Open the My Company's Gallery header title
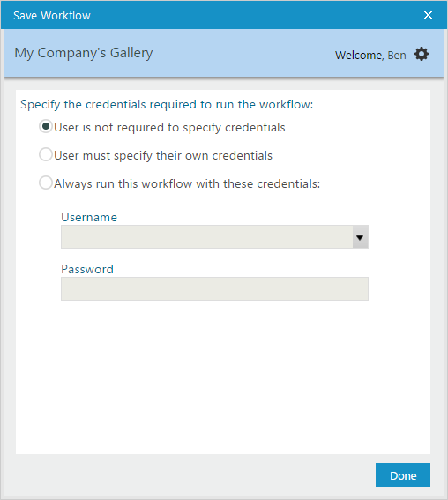 pyautogui.click(x=84, y=53)
